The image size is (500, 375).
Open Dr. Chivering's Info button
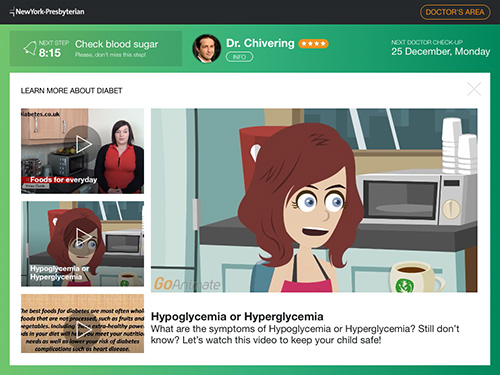(x=239, y=57)
